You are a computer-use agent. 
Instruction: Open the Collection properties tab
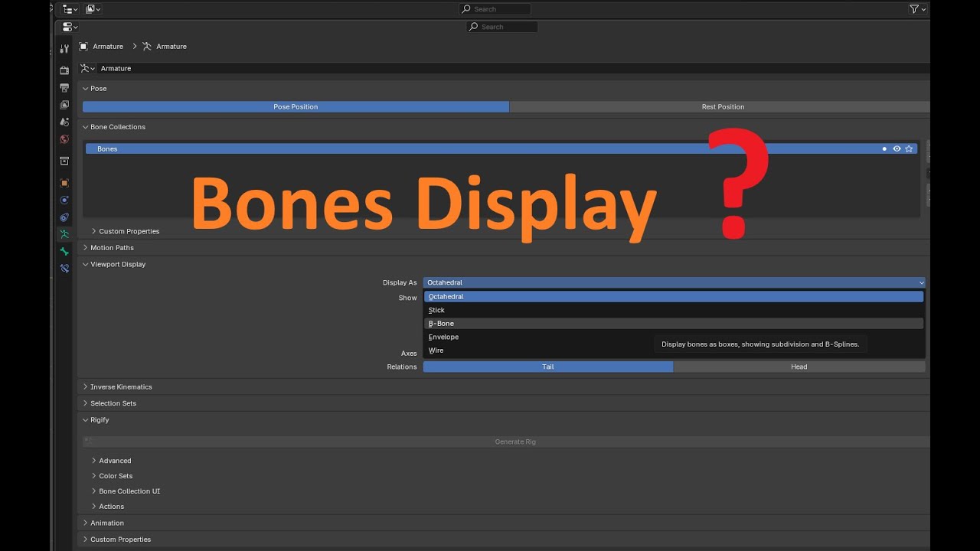click(x=64, y=161)
